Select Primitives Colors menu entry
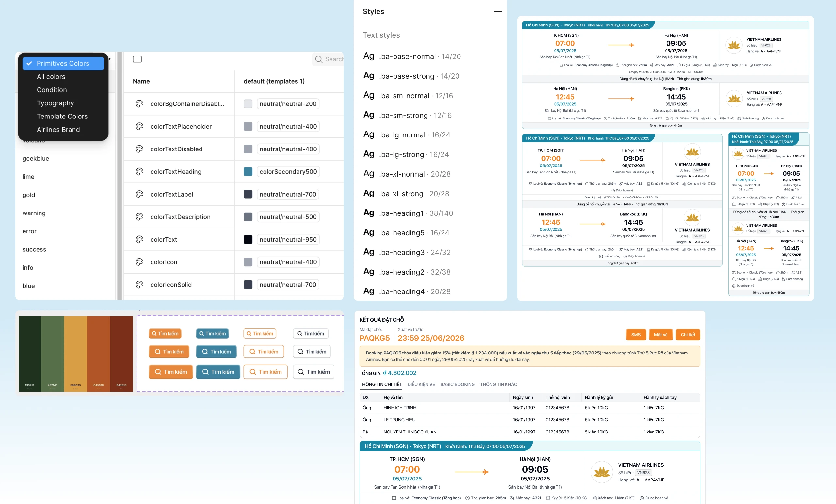836x504 pixels. pyautogui.click(x=63, y=63)
